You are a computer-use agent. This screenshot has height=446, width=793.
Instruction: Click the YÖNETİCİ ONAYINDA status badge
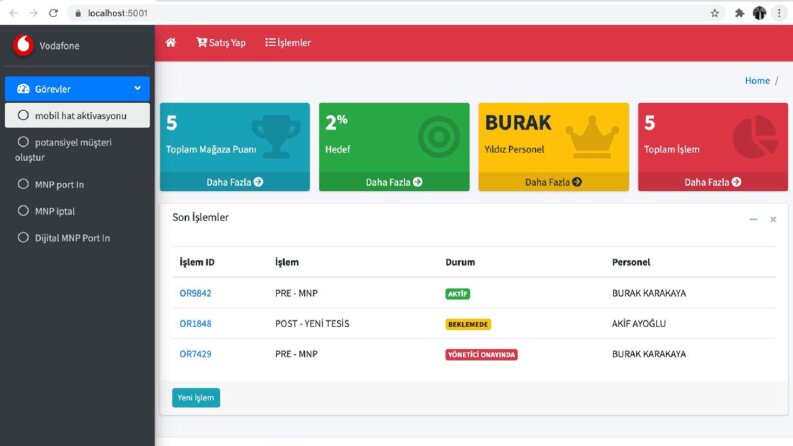[481, 354]
